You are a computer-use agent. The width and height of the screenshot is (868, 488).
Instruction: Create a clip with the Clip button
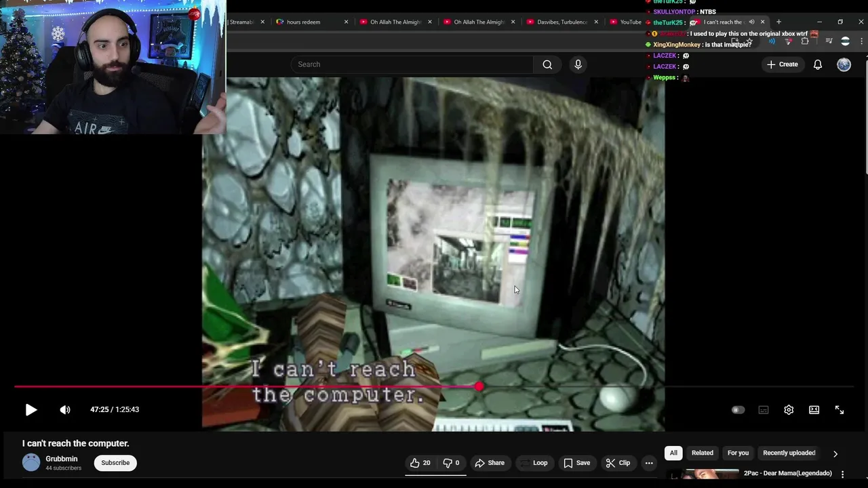click(618, 463)
